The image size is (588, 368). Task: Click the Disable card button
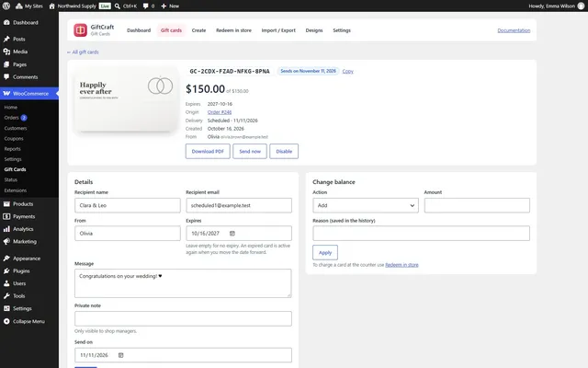point(284,151)
